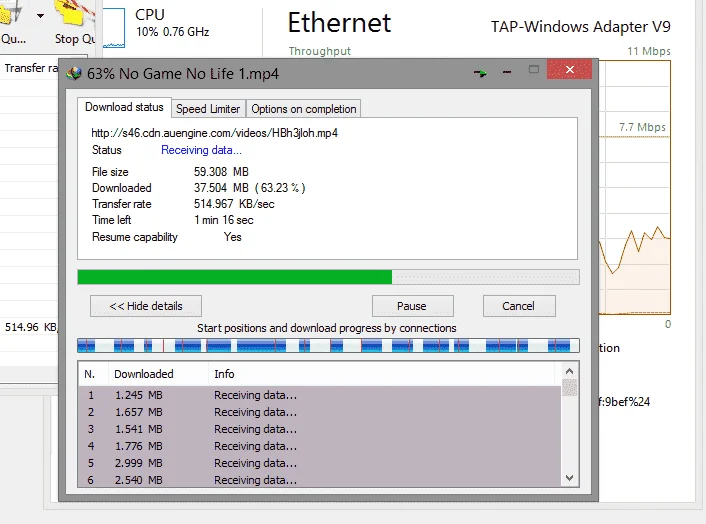Click the IDM globe icon in the title bar
The height and width of the screenshot is (524, 706).
(x=74, y=73)
